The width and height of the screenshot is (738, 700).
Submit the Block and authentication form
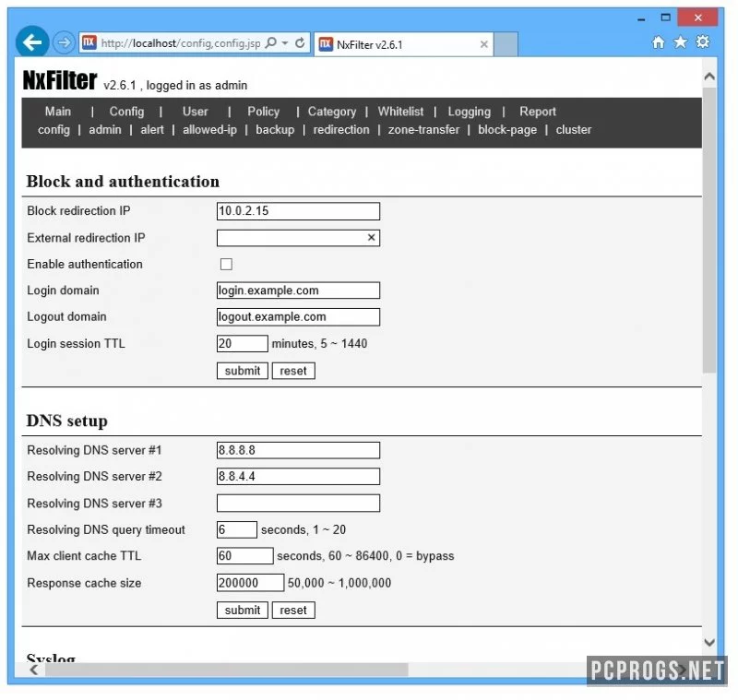coord(243,371)
